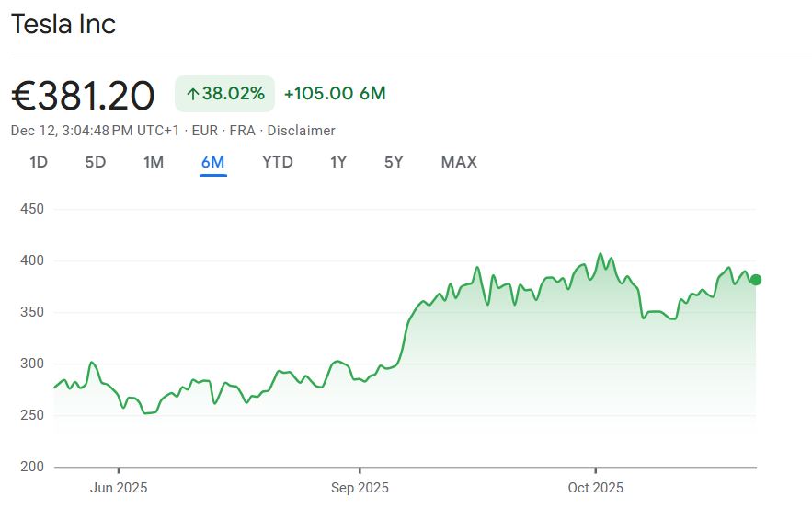Click the green up arrow in percentage badge
812x509 pixels.
pos(193,94)
